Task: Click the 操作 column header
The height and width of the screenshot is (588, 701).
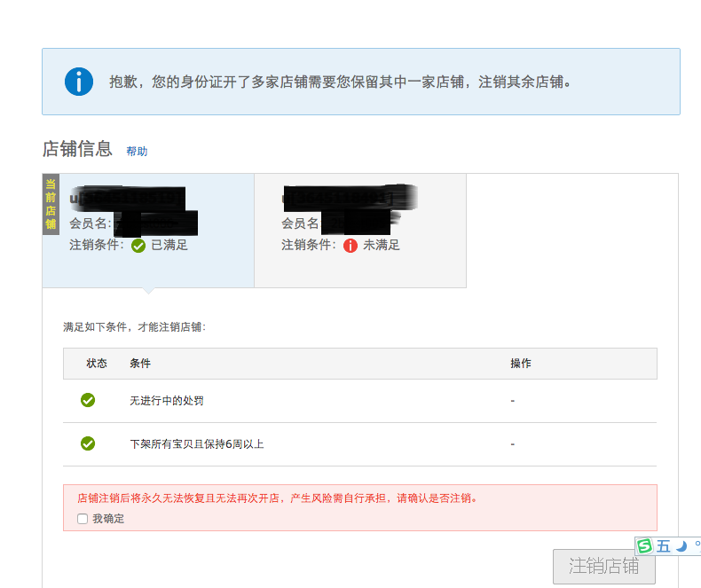Action: [521, 364]
